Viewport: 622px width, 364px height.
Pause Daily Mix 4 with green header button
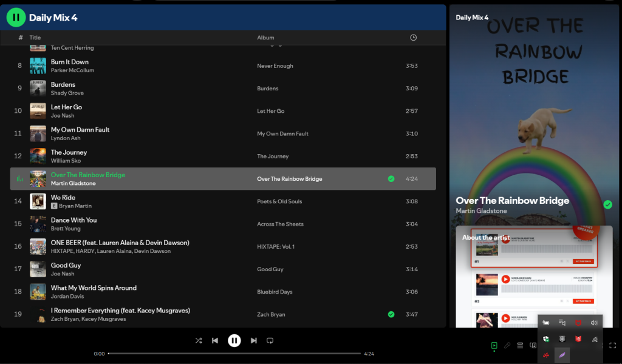tap(16, 18)
